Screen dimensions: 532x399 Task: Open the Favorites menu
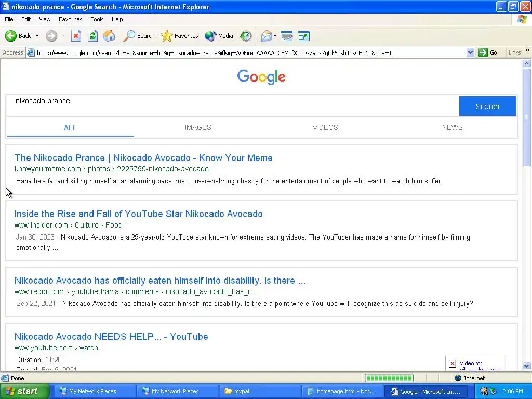click(x=70, y=19)
